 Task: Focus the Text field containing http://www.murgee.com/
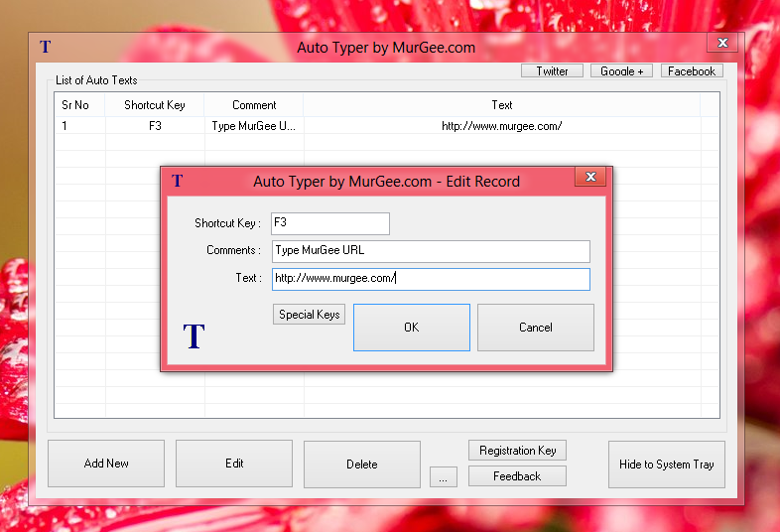(431, 279)
